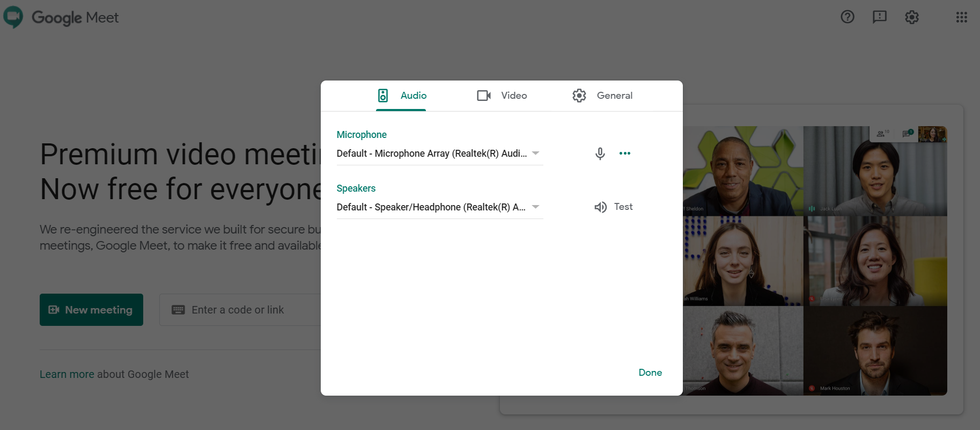This screenshot has width=980, height=430.
Task: Switch to the General tab
Action: pyautogui.click(x=602, y=96)
